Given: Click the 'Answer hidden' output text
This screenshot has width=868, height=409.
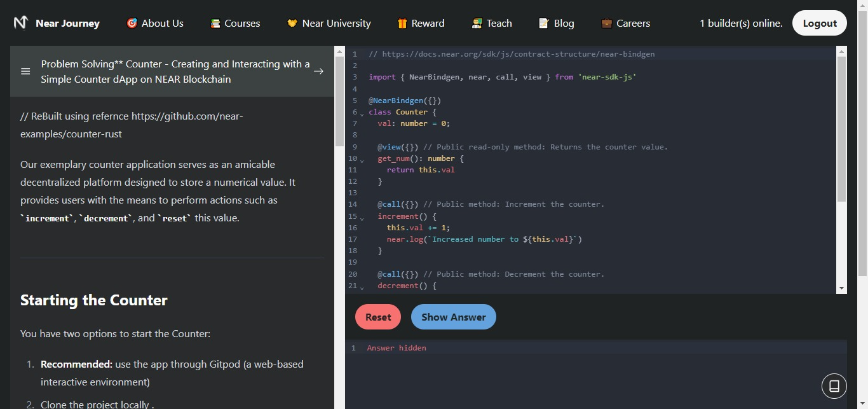Looking at the screenshot, I should pyautogui.click(x=397, y=348).
